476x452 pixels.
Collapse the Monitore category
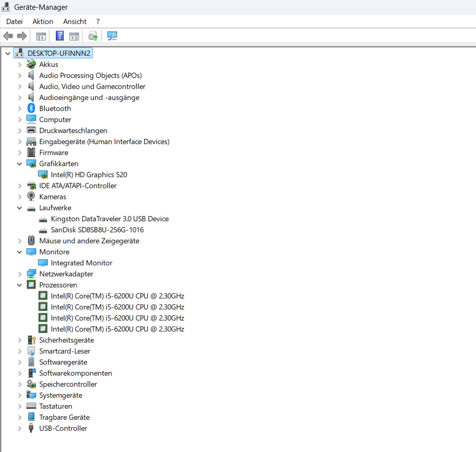(20, 252)
